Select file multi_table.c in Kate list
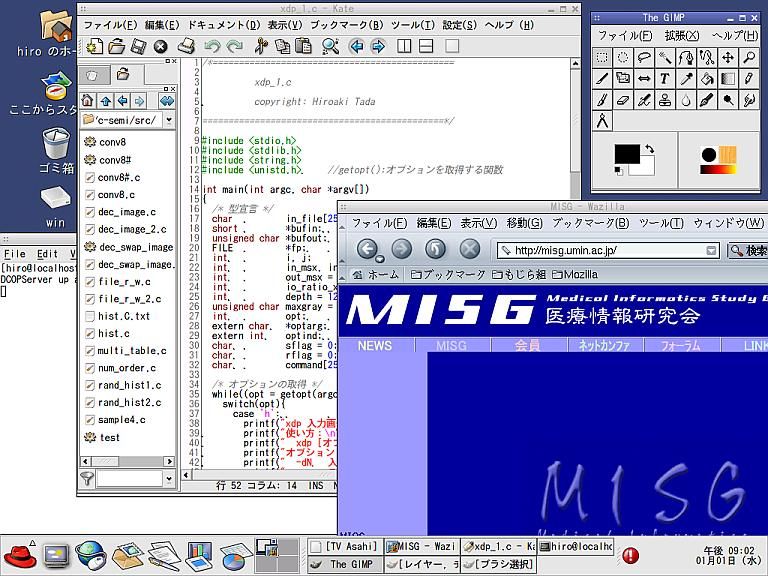The height and width of the screenshot is (576, 768). 126,351
